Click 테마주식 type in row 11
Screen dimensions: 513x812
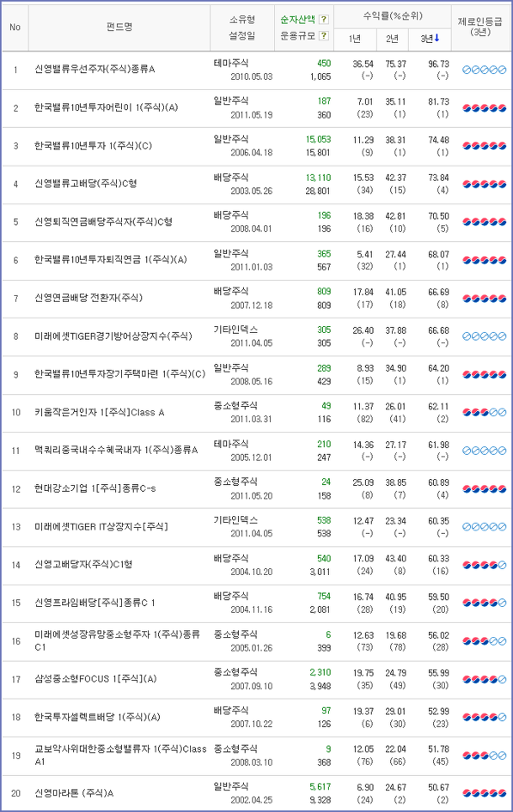[231, 444]
